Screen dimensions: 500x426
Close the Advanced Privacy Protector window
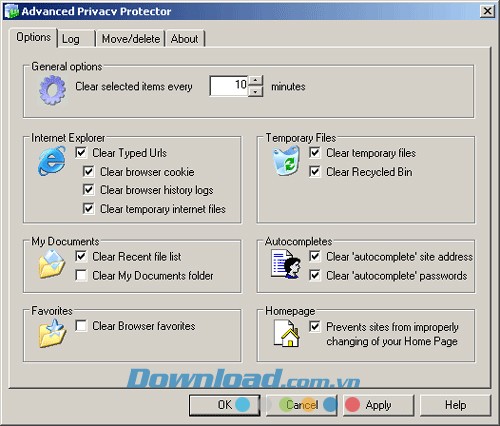487,11
